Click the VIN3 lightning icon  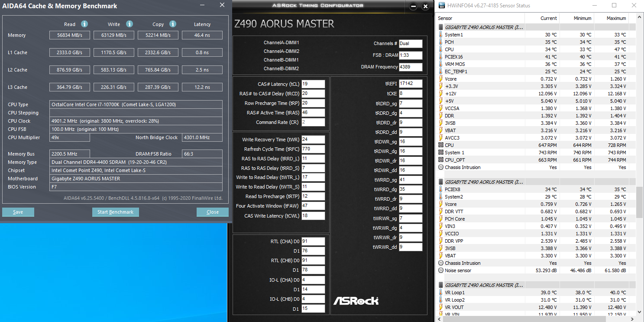click(441, 226)
